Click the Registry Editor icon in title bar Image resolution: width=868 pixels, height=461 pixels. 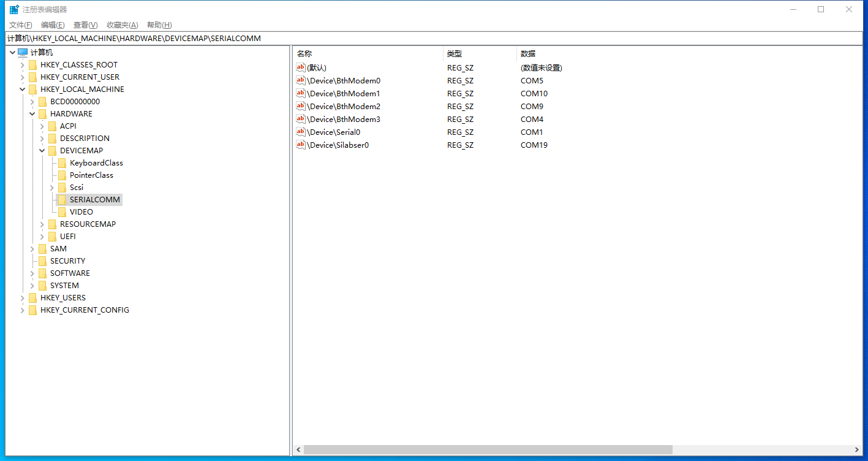click(x=13, y=9)
